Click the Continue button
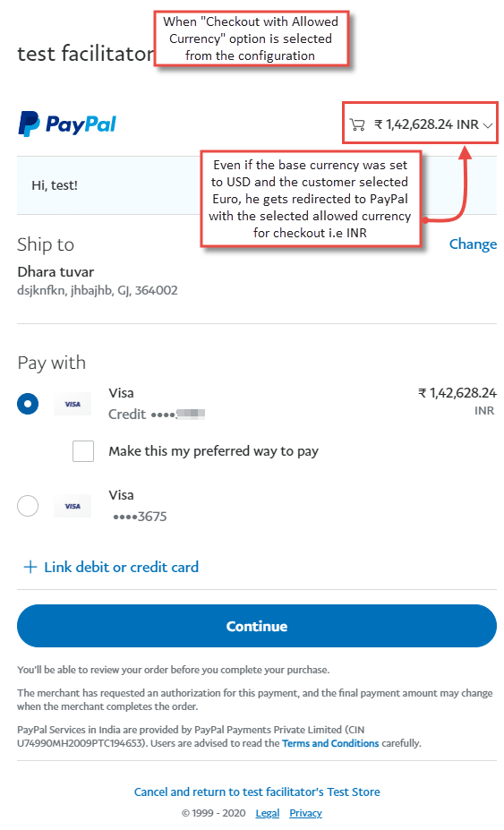 pyautogui.click(x=257, y=626)
